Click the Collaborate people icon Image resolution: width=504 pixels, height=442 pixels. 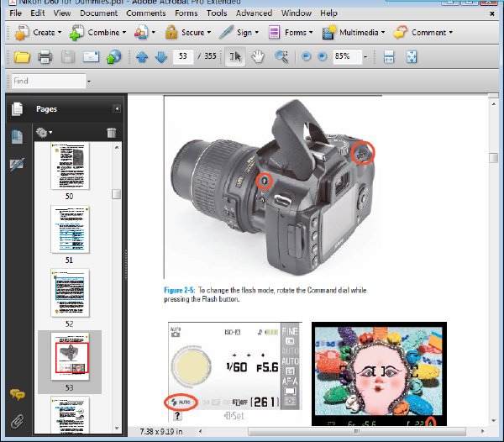(141, 33)
